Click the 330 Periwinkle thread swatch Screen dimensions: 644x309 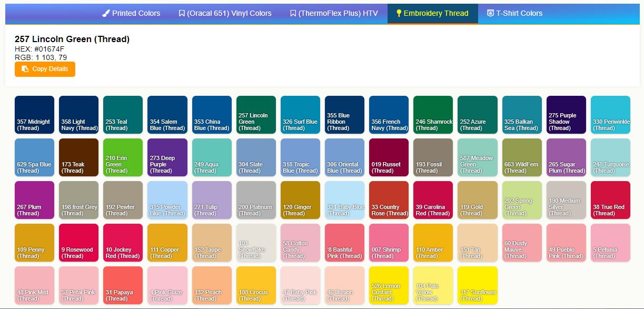[x=610, y=114]
